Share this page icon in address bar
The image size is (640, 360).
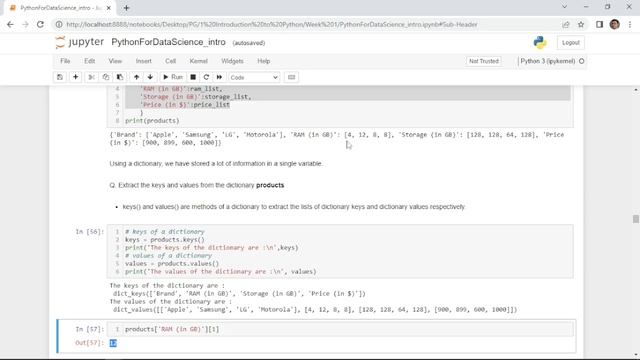566,24
